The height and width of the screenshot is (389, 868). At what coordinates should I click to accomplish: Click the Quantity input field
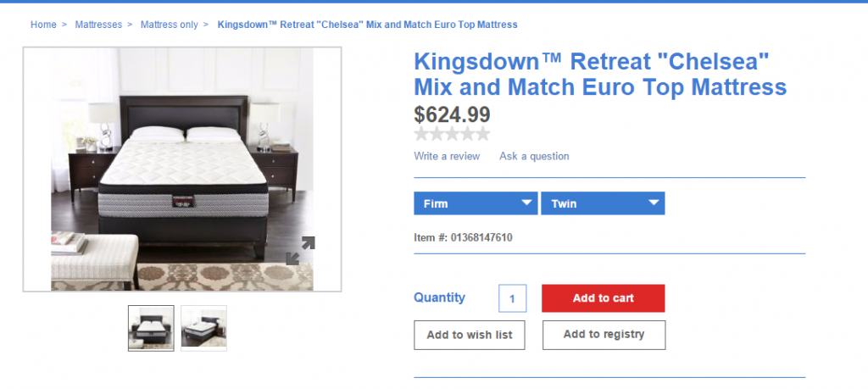coord(513,298)
